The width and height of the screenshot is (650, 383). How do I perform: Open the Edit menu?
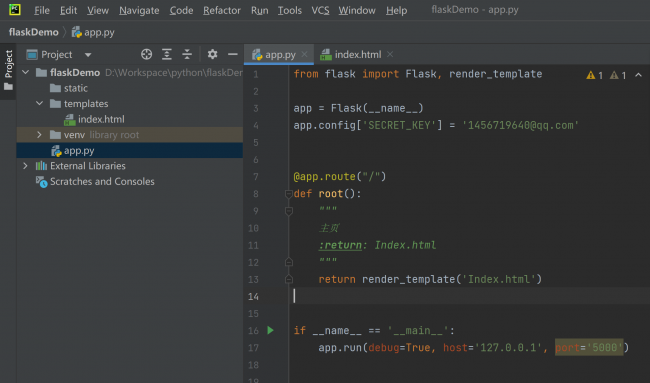click(x=68, y=10)
